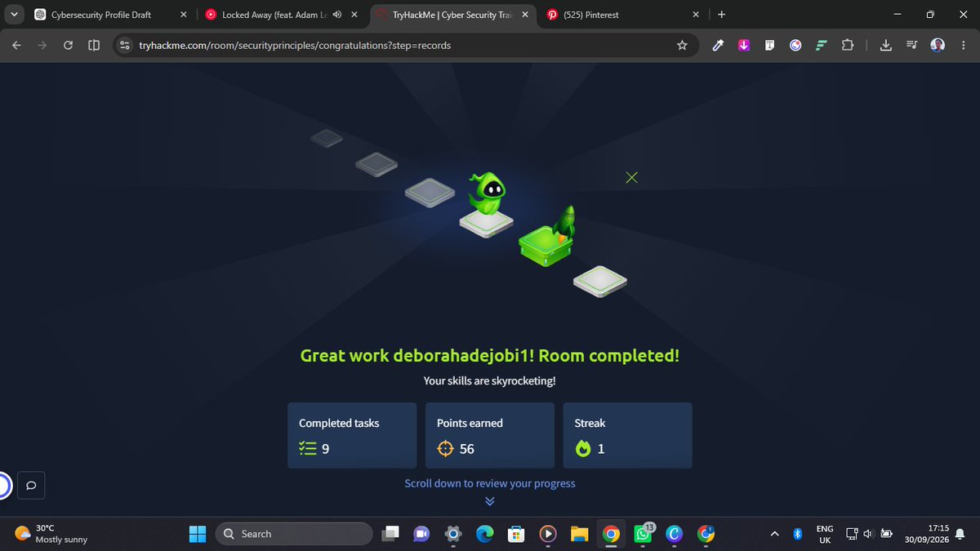980x551 pixels.
Task: Bookmark this page with star icon
Action: (x=682, y=46)
